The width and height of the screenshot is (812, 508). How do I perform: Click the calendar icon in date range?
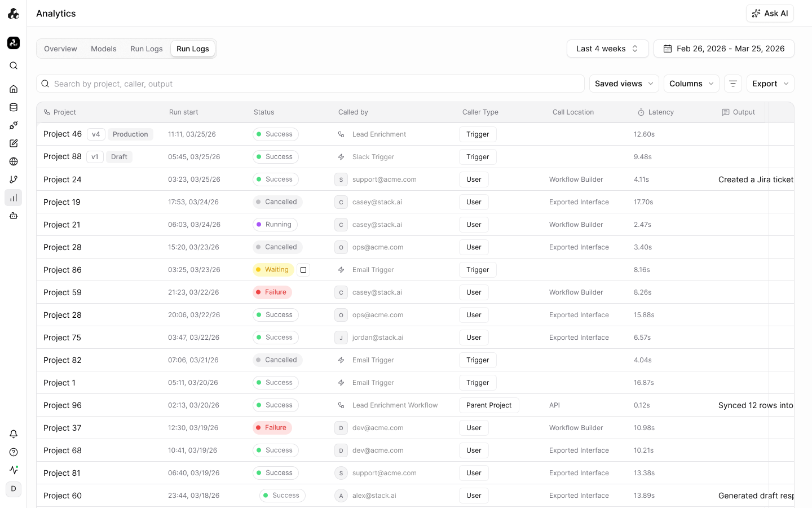668,49
